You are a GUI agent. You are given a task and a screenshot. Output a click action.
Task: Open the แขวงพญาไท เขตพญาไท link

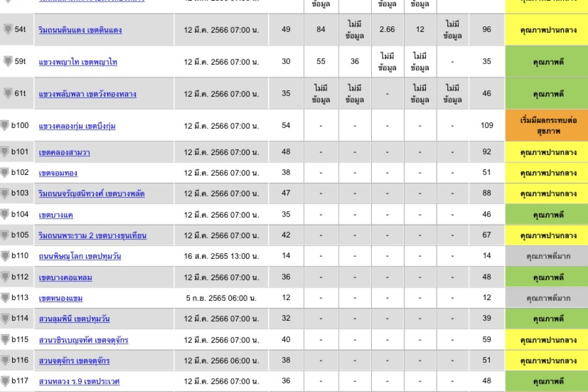(78, 62)
